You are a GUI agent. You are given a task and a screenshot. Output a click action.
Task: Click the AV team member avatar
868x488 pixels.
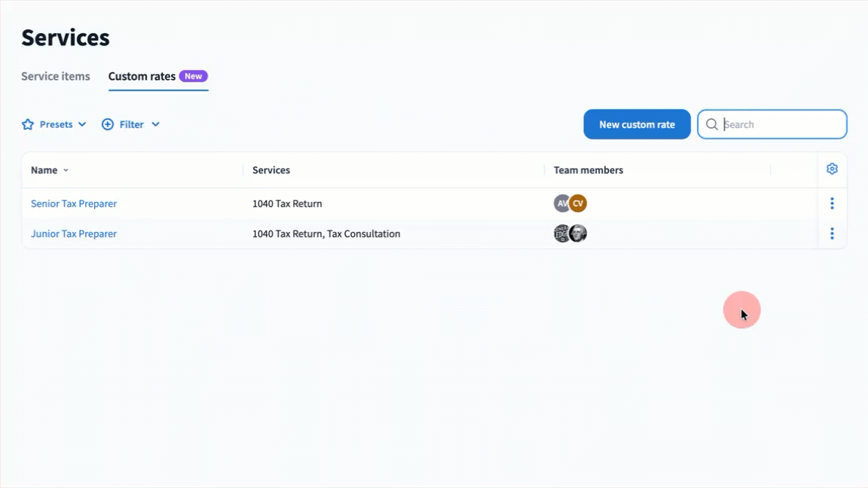tap(561, 203)
